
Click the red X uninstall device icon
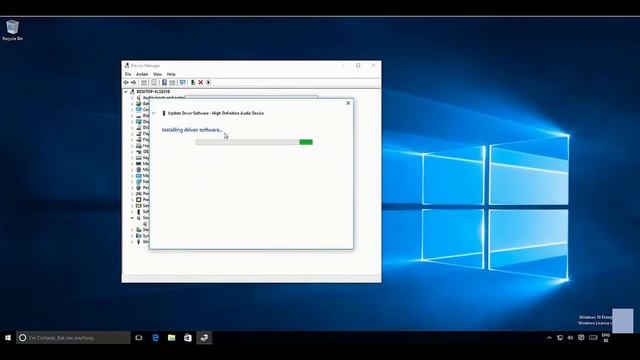click(200, 82)
